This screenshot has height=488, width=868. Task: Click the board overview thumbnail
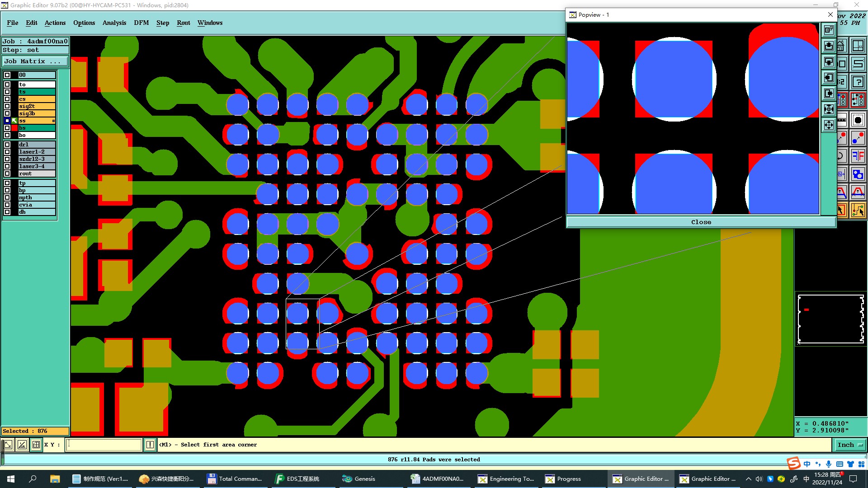pos(831,319)
